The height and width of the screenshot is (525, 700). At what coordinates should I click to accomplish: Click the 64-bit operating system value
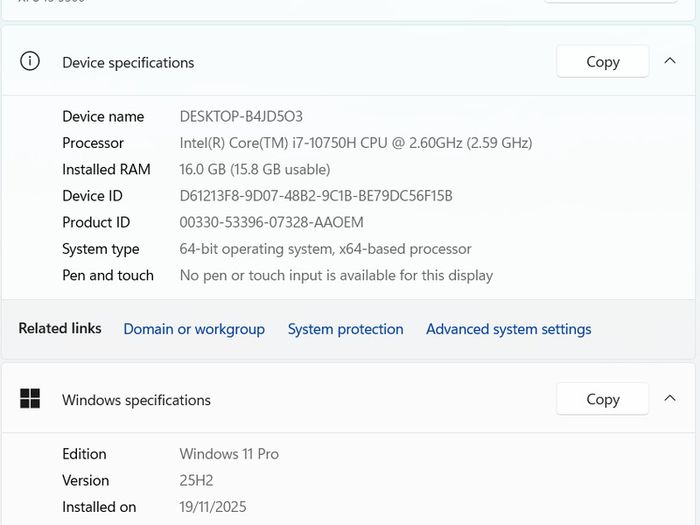325,249
